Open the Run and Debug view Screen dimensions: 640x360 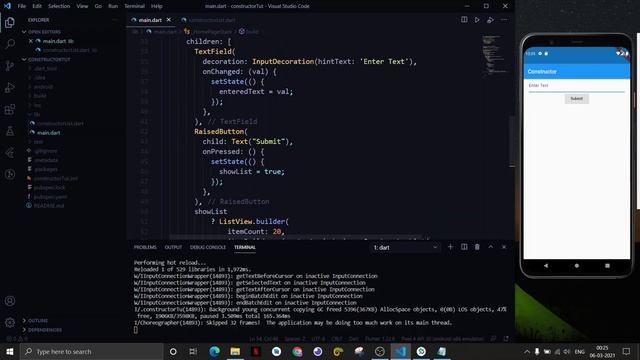coord(10,87)
